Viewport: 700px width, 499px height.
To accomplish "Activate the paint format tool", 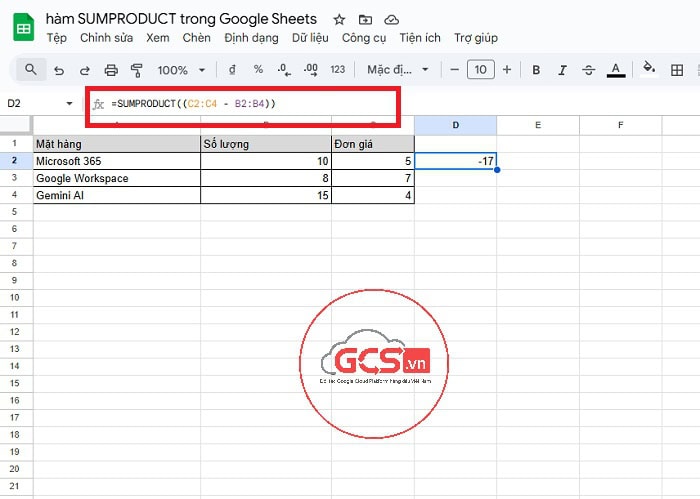I will click(x=137, y=70).
